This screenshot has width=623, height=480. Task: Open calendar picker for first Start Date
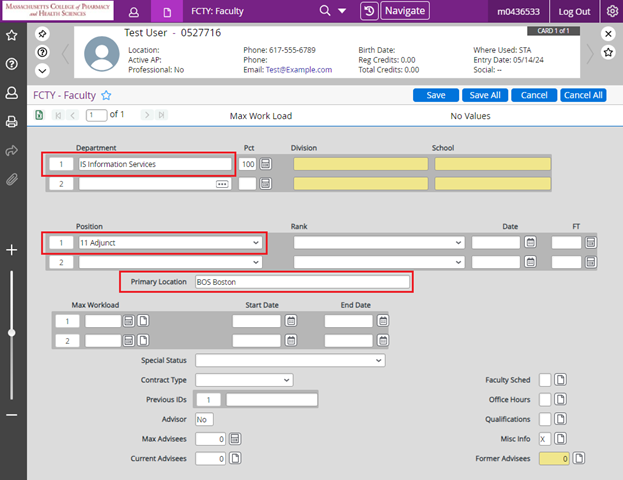[x=290, y=321]
